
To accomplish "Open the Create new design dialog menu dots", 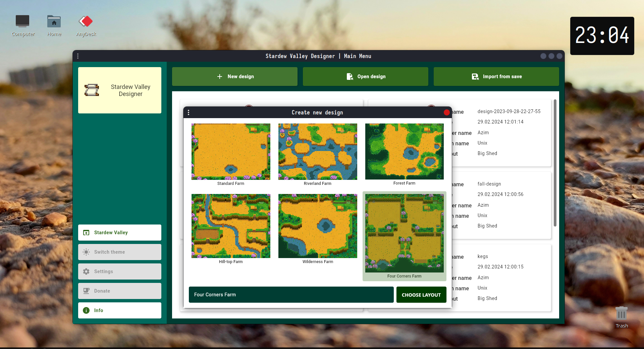I will coord(189,112).
